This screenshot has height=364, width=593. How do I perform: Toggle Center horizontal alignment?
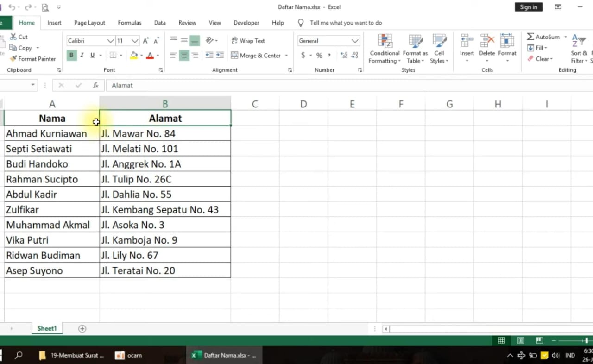(x=184, y=56)
